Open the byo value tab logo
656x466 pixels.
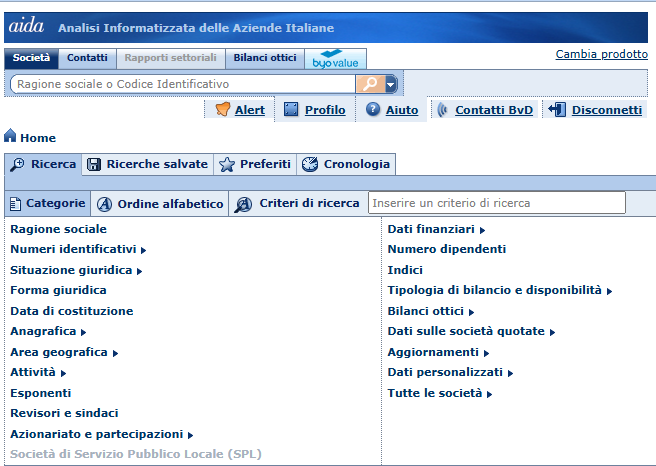click(x=334, y=59)
